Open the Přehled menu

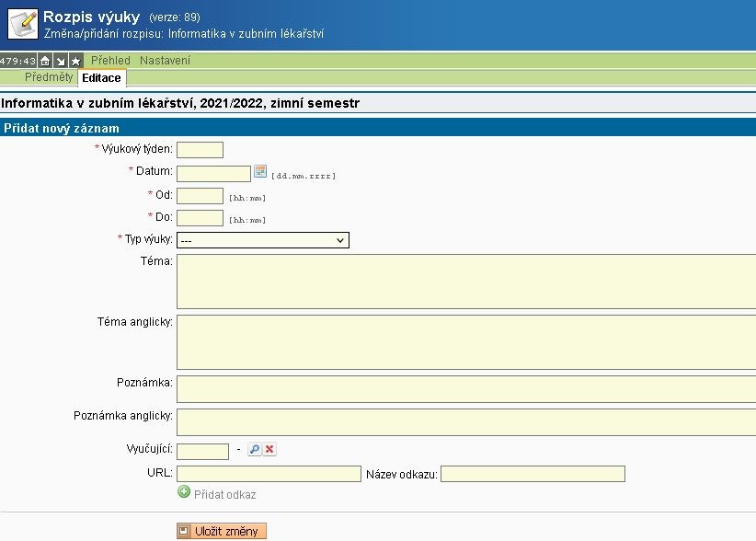[110, 61]
